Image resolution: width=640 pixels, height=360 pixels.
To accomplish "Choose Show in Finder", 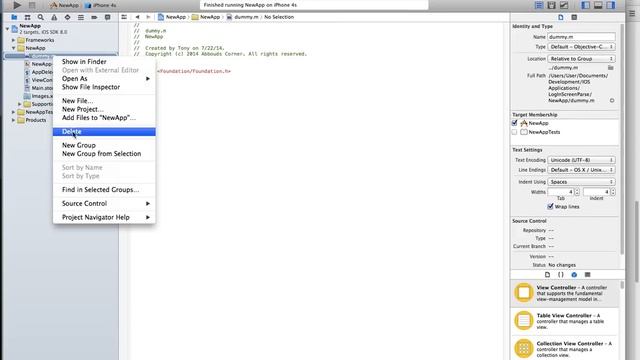I will [x=104, y=62].
